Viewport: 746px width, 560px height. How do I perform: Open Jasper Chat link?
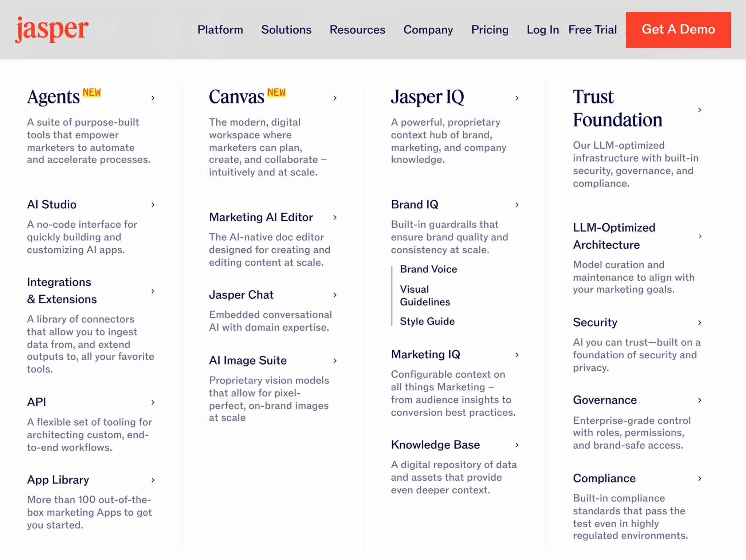coord(241,295)
